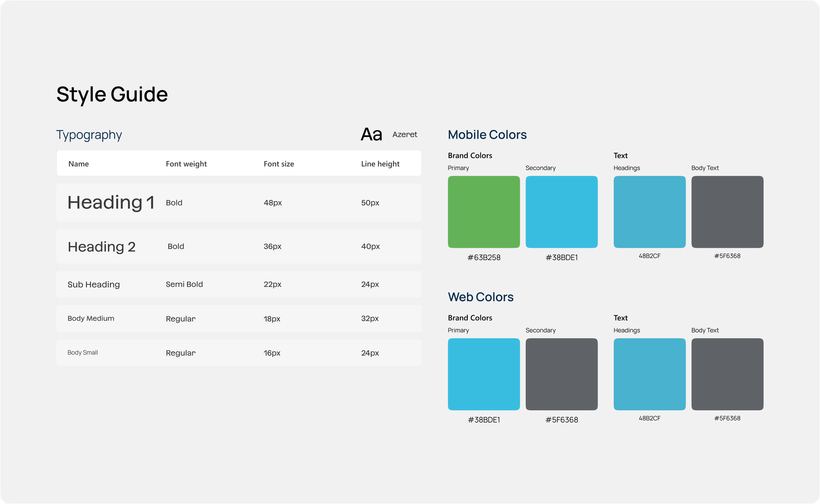Click the Mobile Colors section title
The image size is (820, 504).
point(487,135)
